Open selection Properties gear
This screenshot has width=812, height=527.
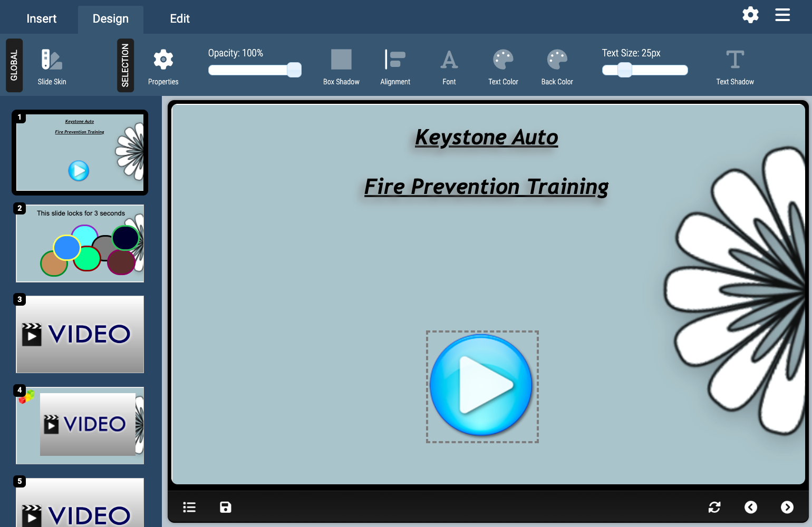pyautogui.click(x=163, y=66)
